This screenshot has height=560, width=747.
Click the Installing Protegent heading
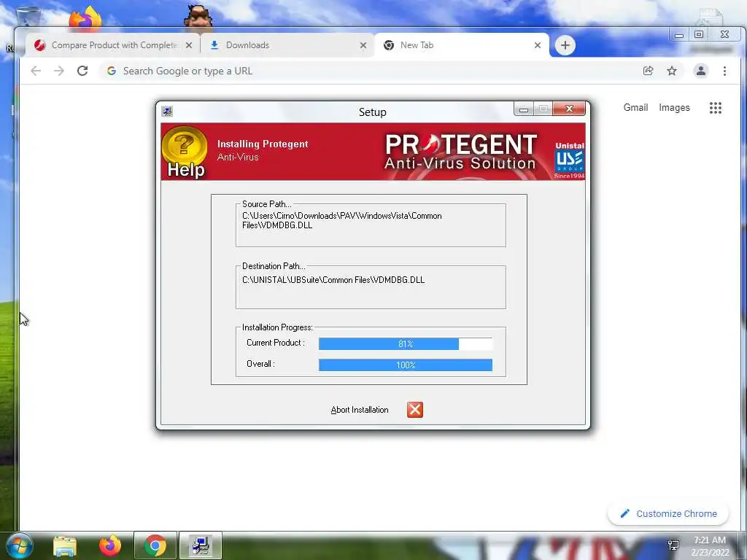coord(263,144)
